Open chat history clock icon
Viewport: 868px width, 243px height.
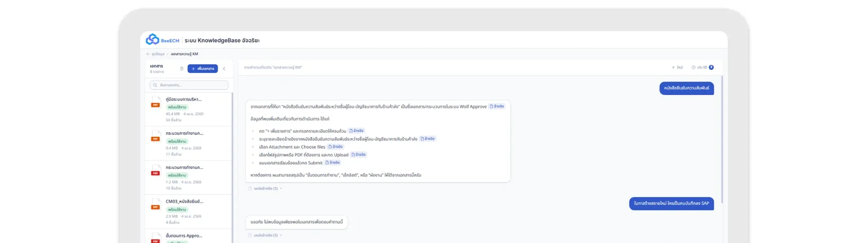click(693, 67)
